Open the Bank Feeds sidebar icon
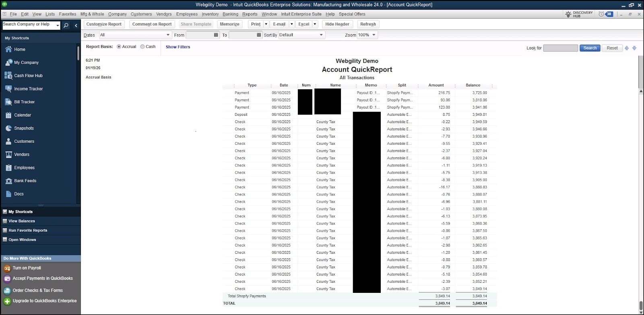This screenshot has width=644, height=315. click(8, 181)
